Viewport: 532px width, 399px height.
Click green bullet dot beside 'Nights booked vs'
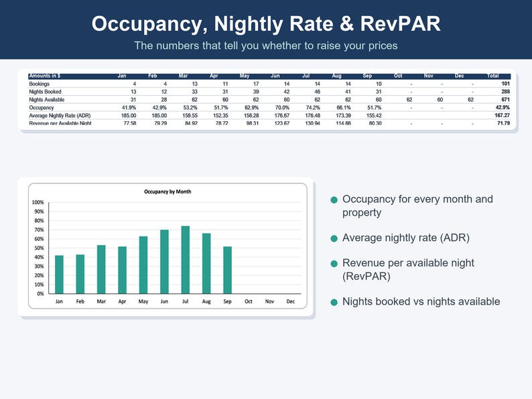pyautogui.click(x=334, y=303)
